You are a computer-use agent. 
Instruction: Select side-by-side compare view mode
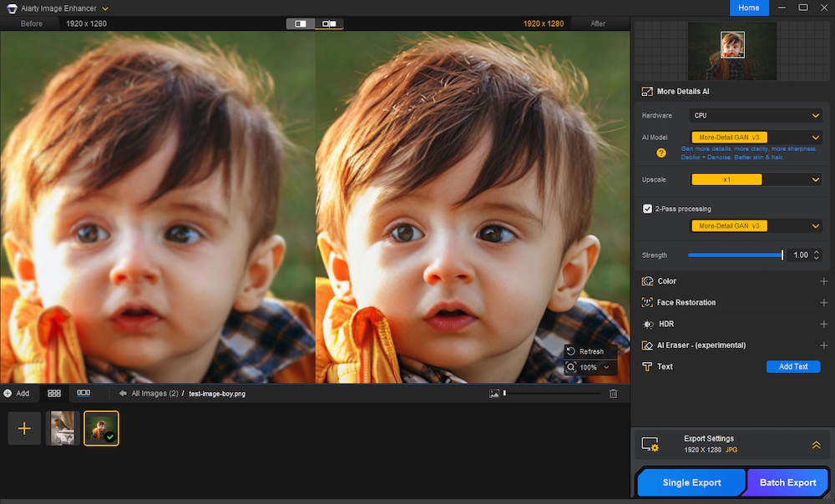pos(301,23)
